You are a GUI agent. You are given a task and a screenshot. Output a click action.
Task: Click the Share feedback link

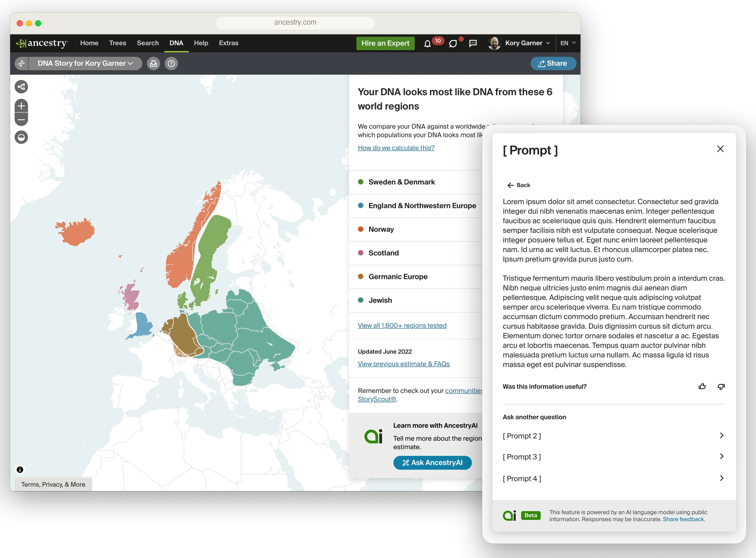(x=684, y=519)
